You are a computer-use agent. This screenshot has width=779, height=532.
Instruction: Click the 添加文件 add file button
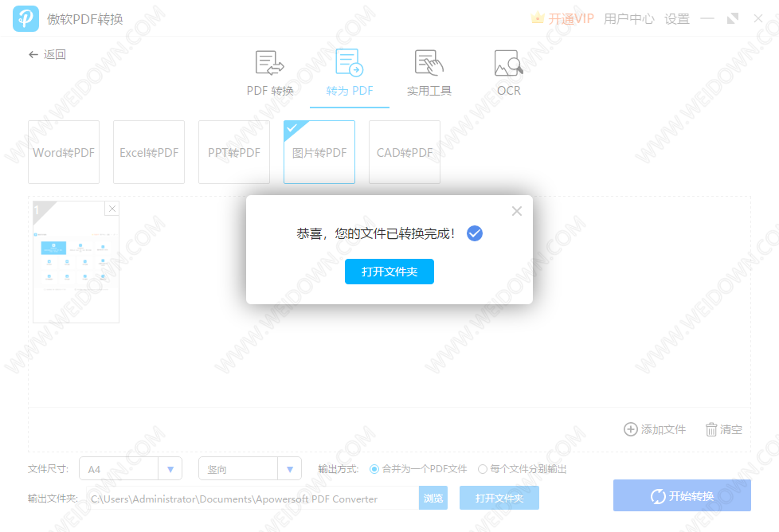pyautogui.click(x=655, y=429)
